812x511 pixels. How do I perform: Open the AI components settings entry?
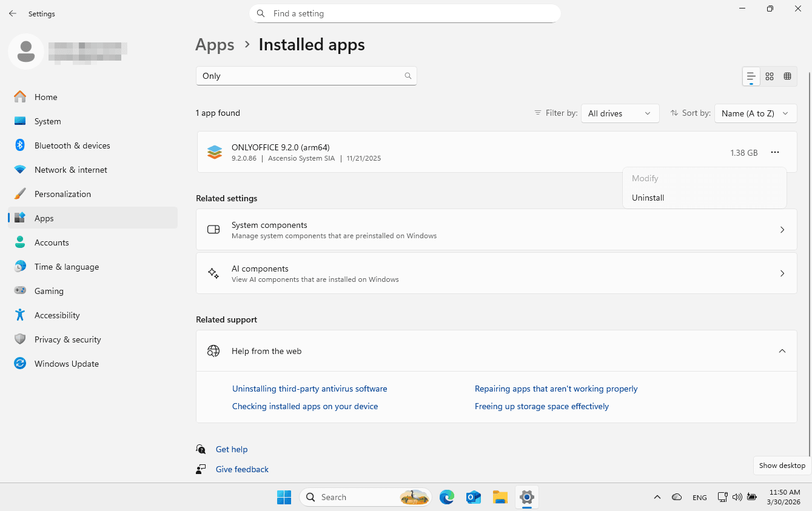pyautogui.click(x=496, y=273)
